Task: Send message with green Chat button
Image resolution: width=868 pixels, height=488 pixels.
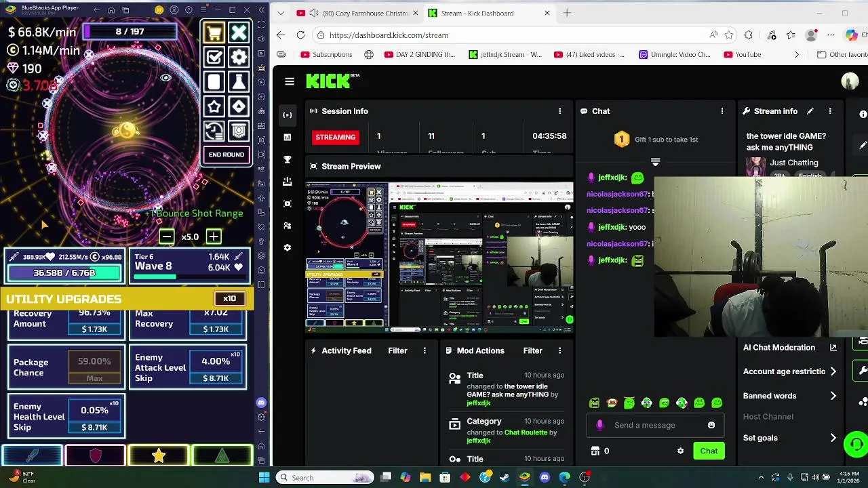Action: [709, 451]
